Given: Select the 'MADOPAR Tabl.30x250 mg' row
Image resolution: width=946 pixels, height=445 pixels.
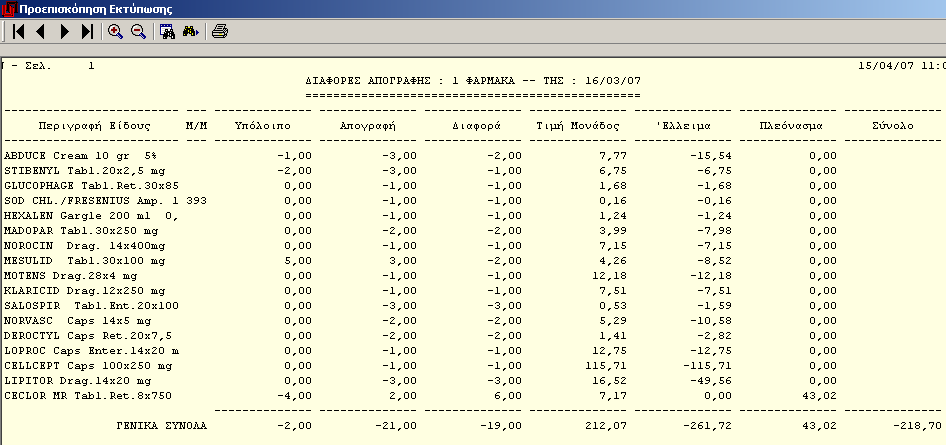Looking at the screenshot, I should (421, 231).
